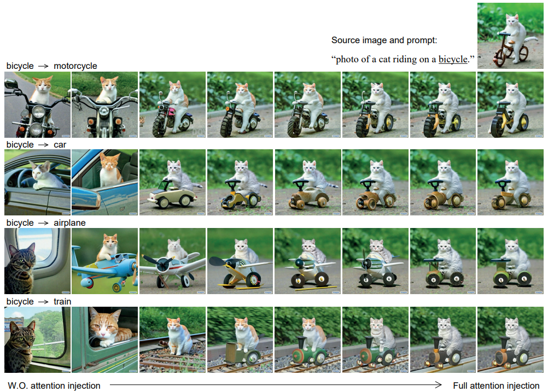Click the 'bicycle → car' row label
548x392 pixels.
click(x=36, y=144)
